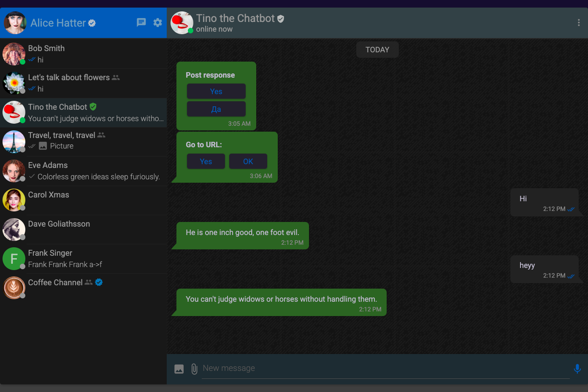Open Bob Smith conversation

(84, 54)
